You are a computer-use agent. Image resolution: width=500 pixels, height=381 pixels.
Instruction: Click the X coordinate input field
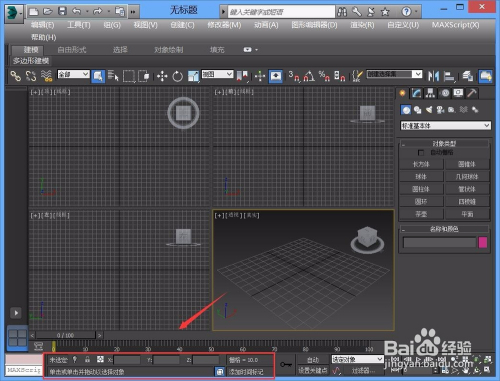click(127, 360)
